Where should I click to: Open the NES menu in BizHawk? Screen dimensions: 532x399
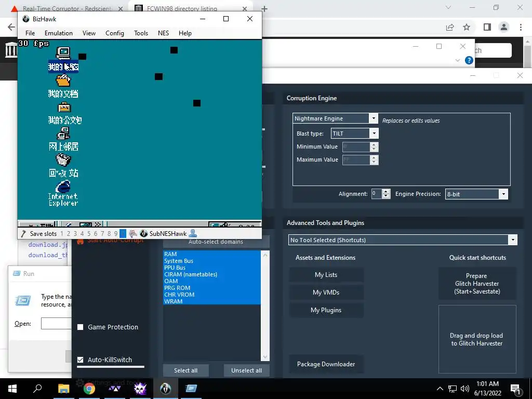(x=163, y=33)
